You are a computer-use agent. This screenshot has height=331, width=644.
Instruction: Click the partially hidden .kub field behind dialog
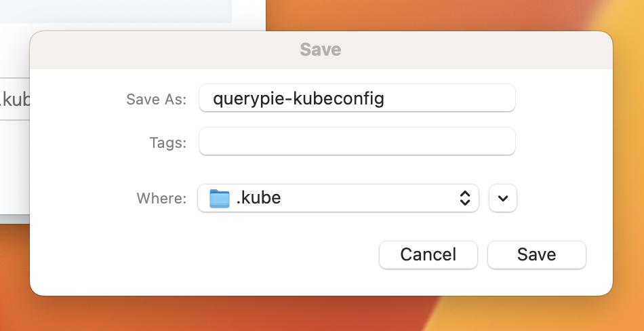(x=14, y=100)
